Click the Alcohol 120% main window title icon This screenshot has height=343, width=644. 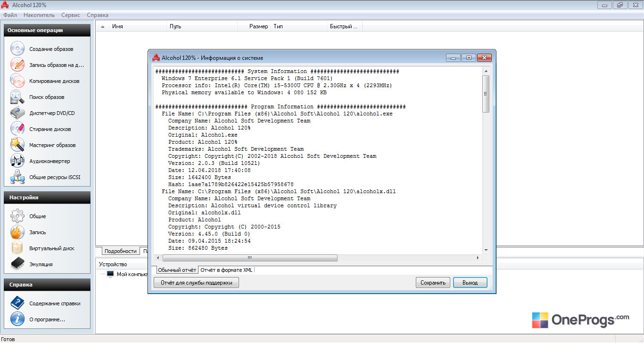click(5, 5)
